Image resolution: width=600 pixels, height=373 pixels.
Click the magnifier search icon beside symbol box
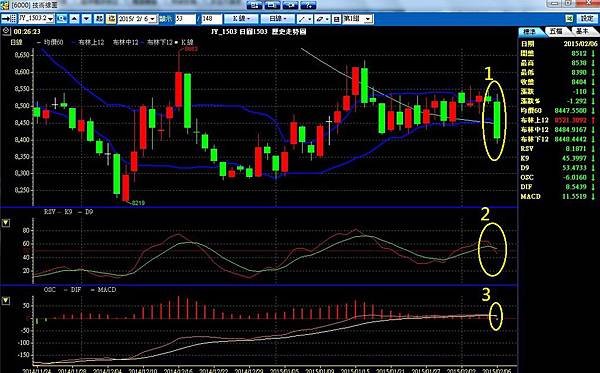point(61,18)
